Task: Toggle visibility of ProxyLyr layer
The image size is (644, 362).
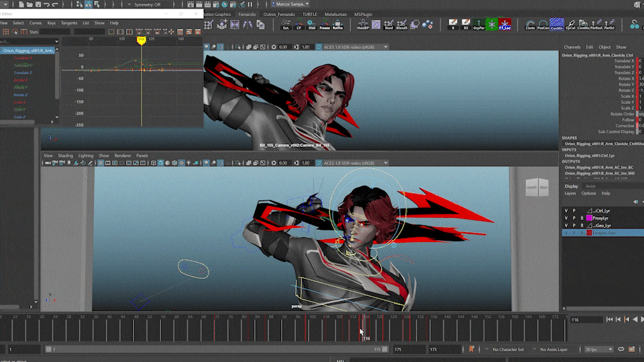Action: click(x=566, y=218)
